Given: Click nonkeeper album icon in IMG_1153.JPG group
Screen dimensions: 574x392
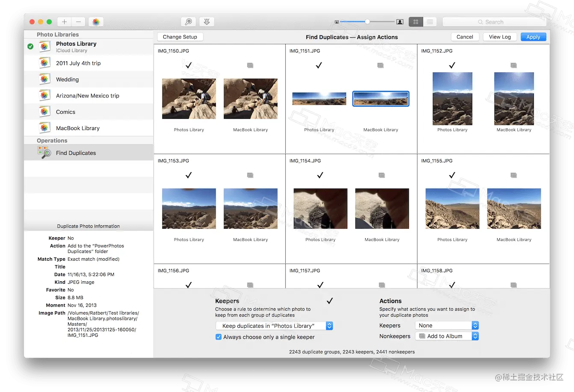Looking at the screenshot, I should 250,175.
